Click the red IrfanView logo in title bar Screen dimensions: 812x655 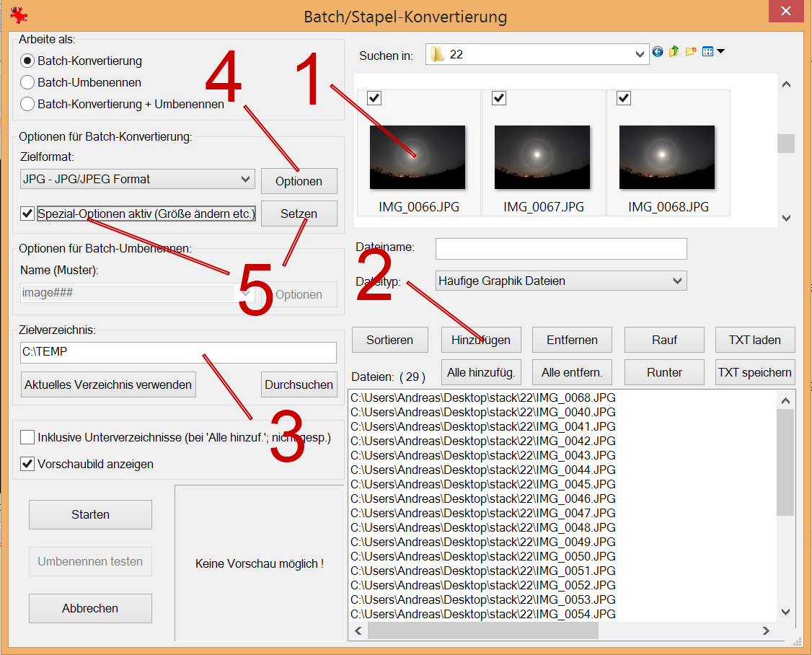tap(19, 16)
